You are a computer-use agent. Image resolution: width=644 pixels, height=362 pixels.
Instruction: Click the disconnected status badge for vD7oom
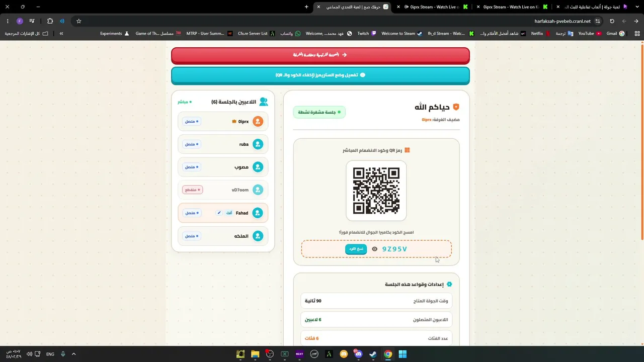(192, 190)
